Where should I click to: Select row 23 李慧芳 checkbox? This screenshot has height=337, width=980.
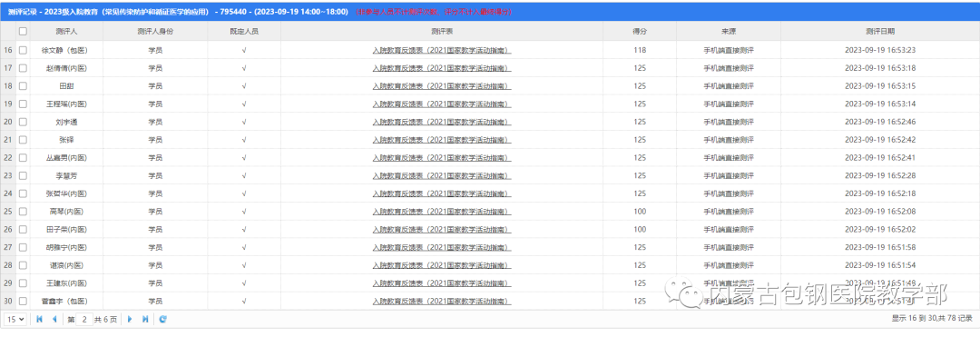pyautogui.click(x=23, y=175)
